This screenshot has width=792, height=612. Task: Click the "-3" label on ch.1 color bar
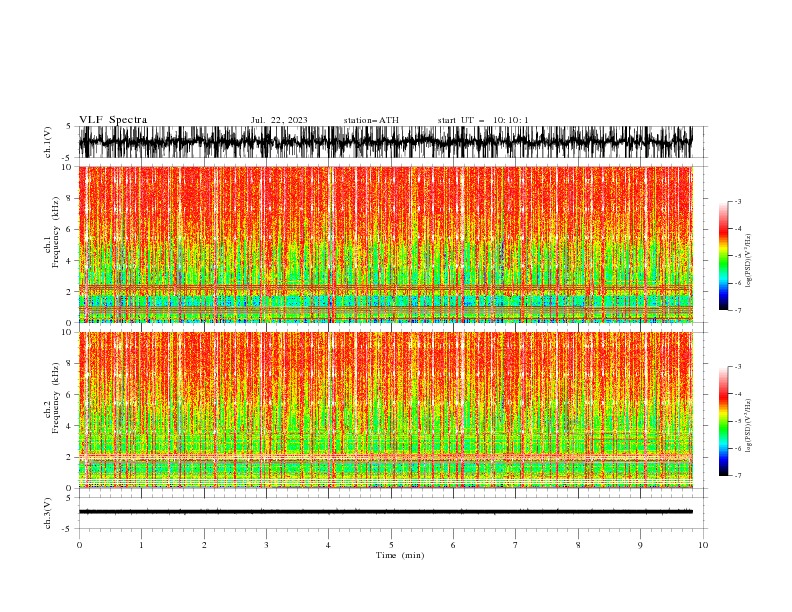coord(737,201)
